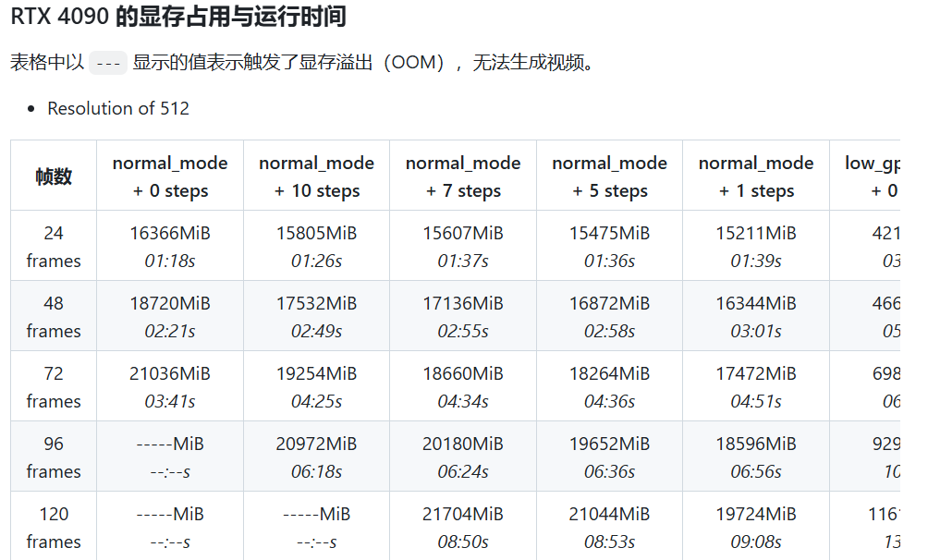This screenshot has height=560, width=928.
Task: Click the cell '15805MiB 01:26s'
Action: tap(317, 246)
